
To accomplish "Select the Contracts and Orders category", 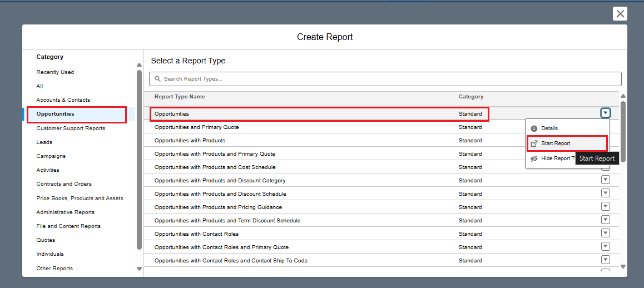I will click(63, 183).
